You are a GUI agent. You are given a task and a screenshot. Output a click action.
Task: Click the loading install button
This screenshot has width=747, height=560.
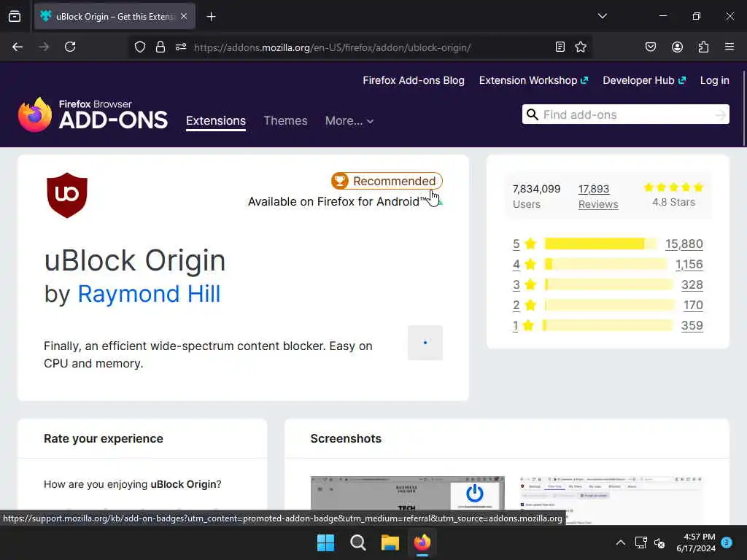425,343
